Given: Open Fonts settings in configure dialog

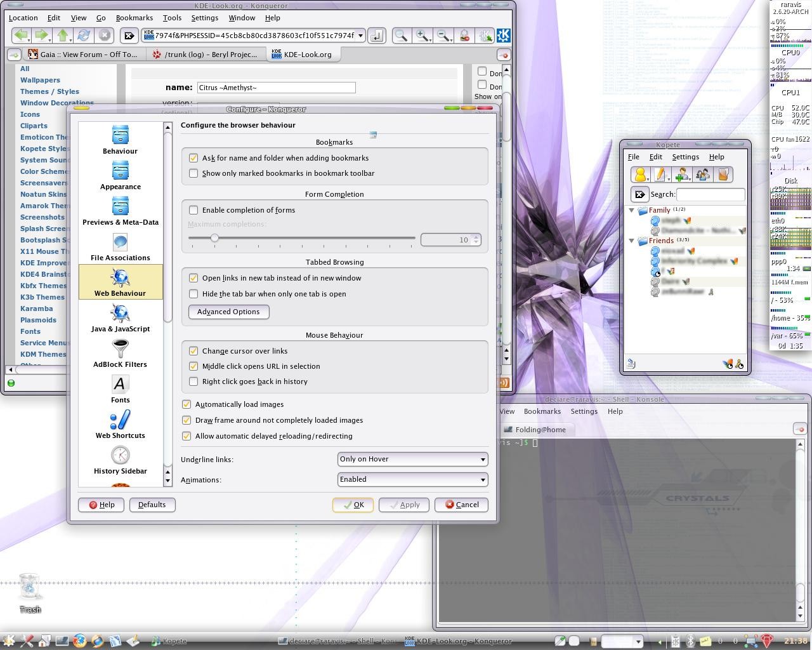Looking at the screenshot, I should point(121,388).
